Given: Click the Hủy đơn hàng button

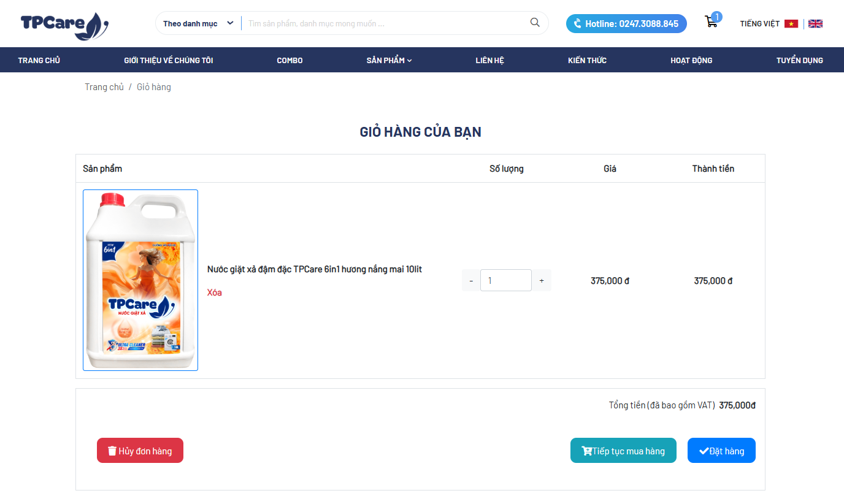Looking at the screenshot, I should pos(140,451).
